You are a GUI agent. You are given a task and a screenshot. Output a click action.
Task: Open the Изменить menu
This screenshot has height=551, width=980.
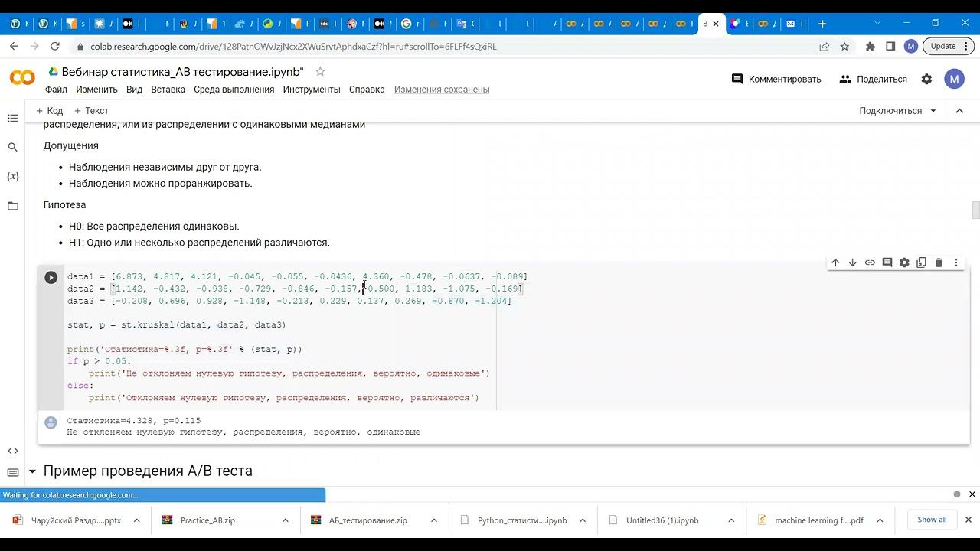click(96, 90)
